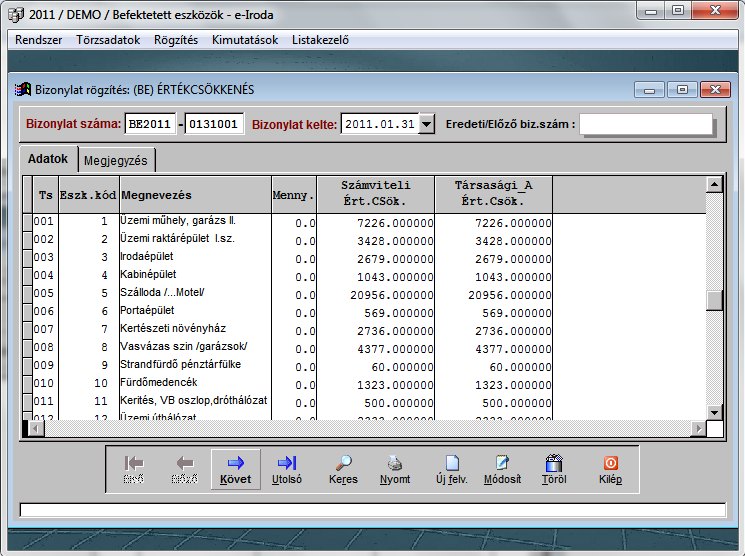Open the Rendszer menu
Screen dimensions: 745x556
tap(38, 40)
